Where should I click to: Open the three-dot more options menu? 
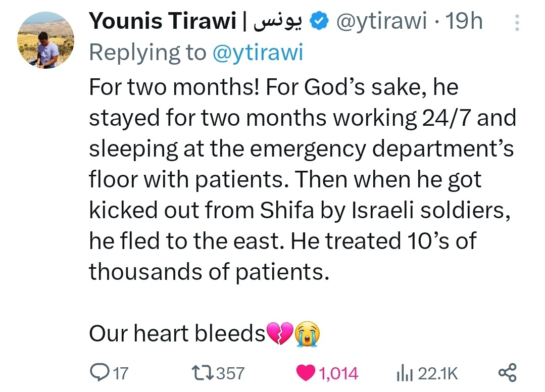click(516, 23)
